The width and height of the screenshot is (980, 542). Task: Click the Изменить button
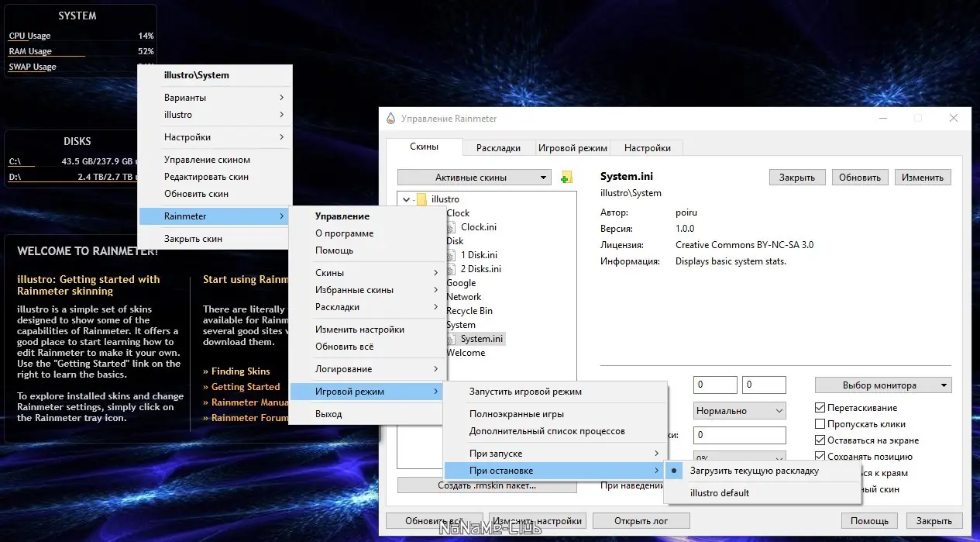pos(923,178)
